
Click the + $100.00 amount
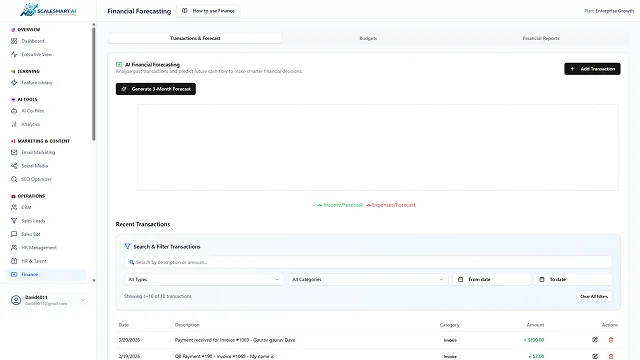pyautogui.click(x=534, y=340)
